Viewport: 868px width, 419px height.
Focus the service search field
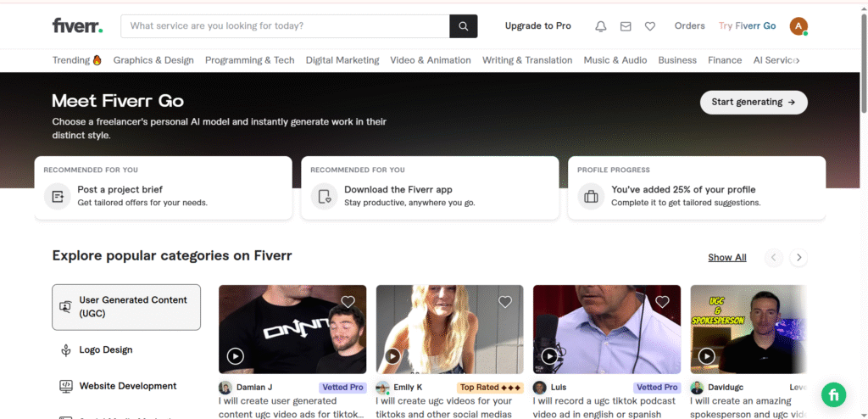tap(285, 26)
